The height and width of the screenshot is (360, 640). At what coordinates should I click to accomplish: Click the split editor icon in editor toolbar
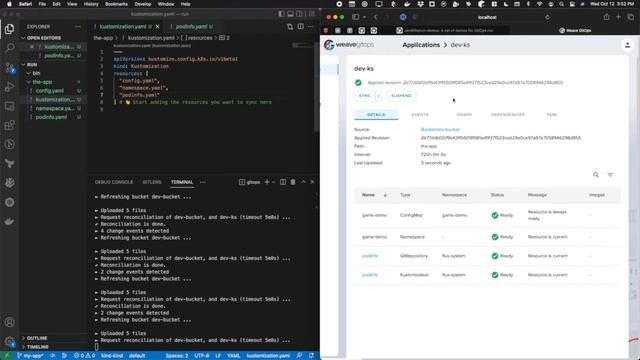[x=301, y=27]
